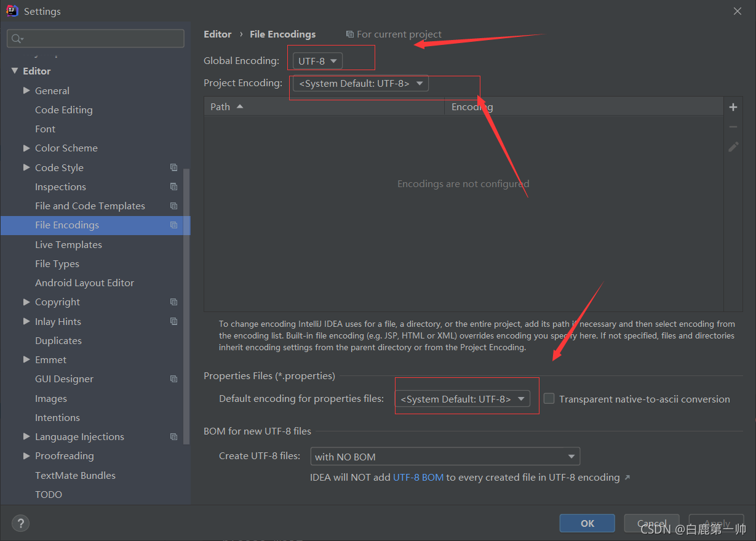Click project-level icon next to File and Code Templates
Viewport: 756px width, 541px height.
[x=174, y=206]
